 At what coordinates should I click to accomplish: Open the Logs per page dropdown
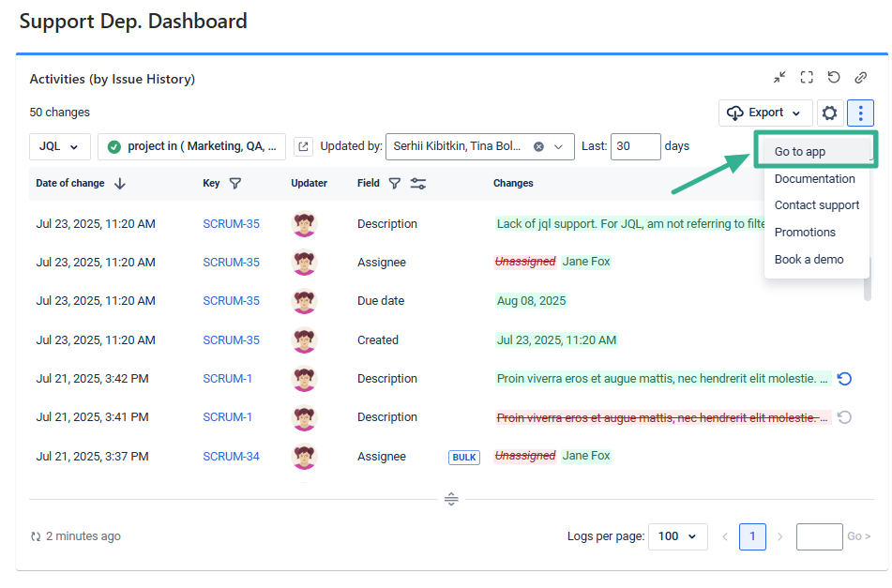(x=677, y=536)
